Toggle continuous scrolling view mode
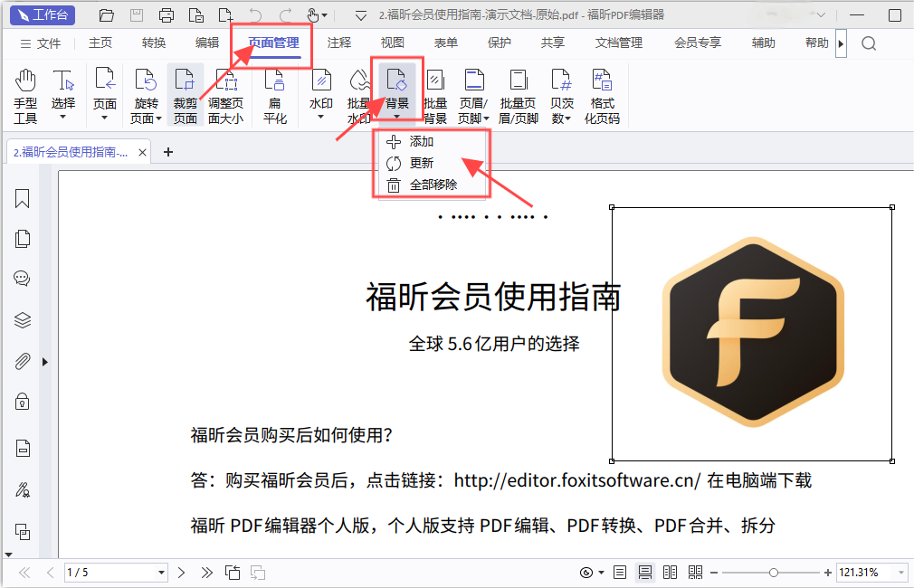Image resolution: width=914 pixels, height=588 pixels. 645,572
